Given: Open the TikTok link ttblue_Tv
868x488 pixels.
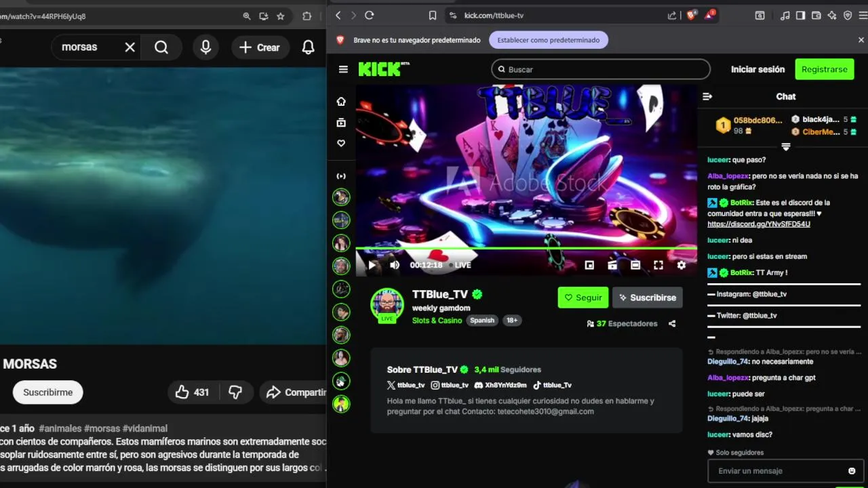Looking at the screenshot, I should point(552,385).
